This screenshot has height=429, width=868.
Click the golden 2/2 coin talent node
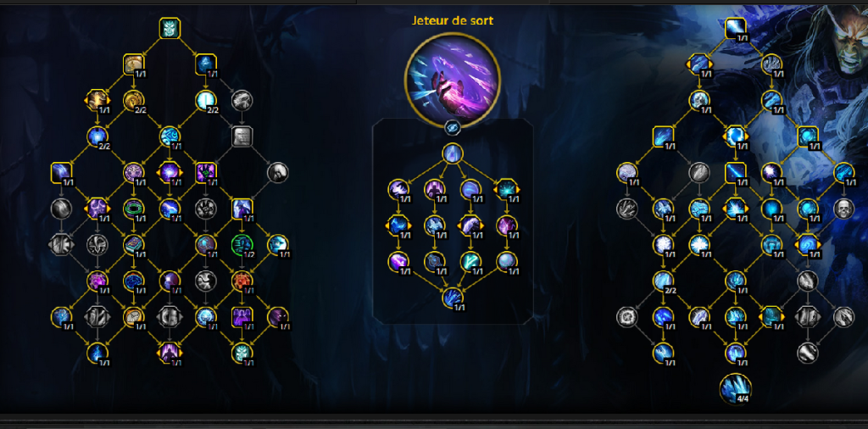(x=133, y=101)
